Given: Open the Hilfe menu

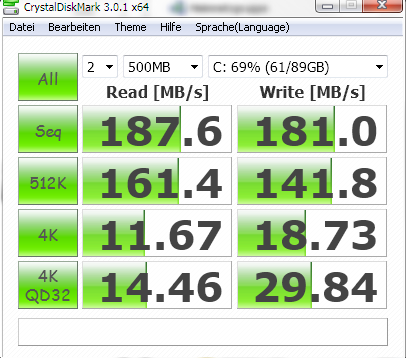Looking at the screenshot, I should [171, 27].
